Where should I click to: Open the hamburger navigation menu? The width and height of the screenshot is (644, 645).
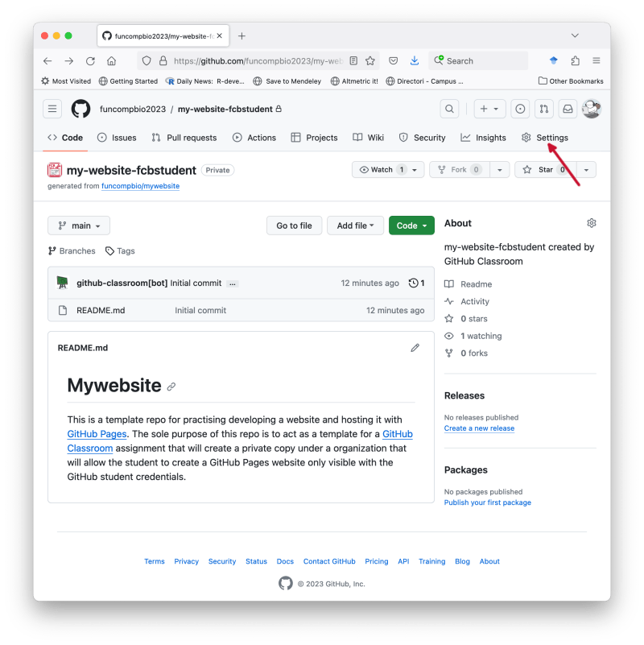[52, 109]
